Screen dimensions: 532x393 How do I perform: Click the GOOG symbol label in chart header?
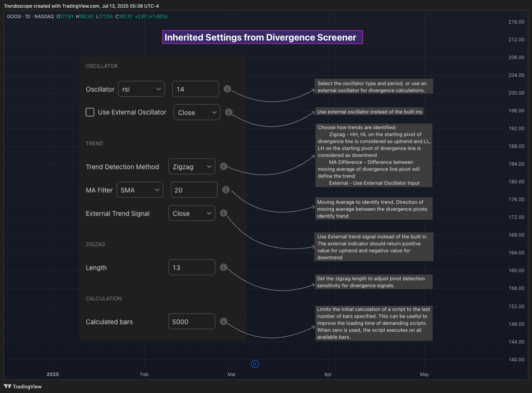[x=14, y=17]
